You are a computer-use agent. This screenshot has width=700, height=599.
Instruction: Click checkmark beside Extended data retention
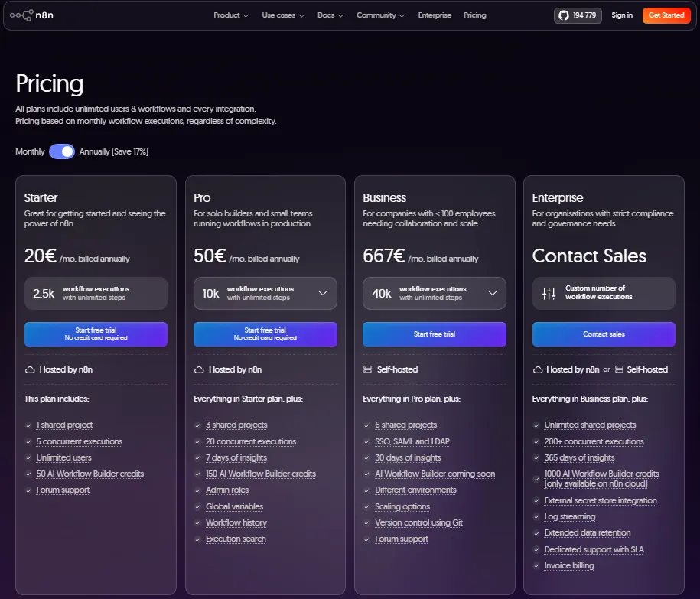(x=536, y=533)
